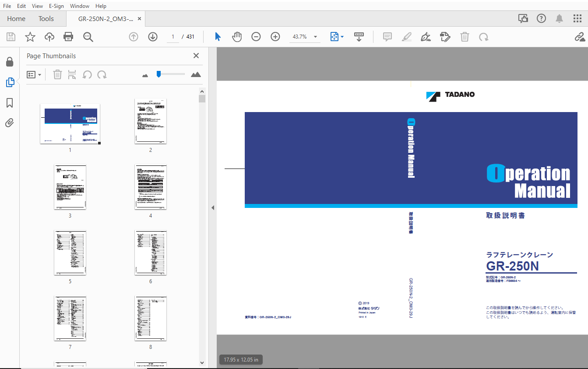The image size is (588, 369).
Task: Click the Save file icon
Action: pos(11,37)
